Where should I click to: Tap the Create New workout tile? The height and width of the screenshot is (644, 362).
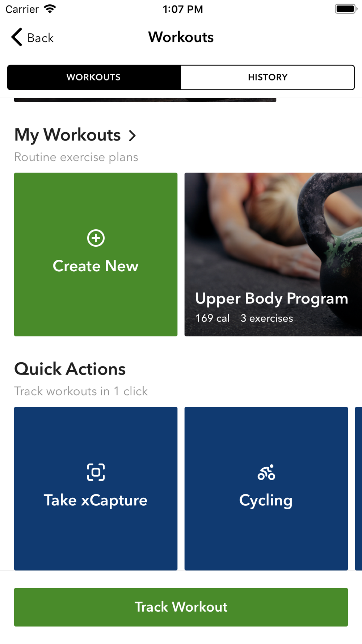click(x=96, y=254)
